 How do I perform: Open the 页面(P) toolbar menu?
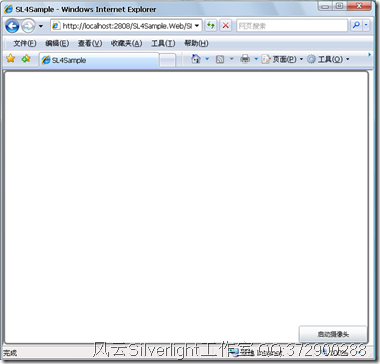(x=283, y=59)
